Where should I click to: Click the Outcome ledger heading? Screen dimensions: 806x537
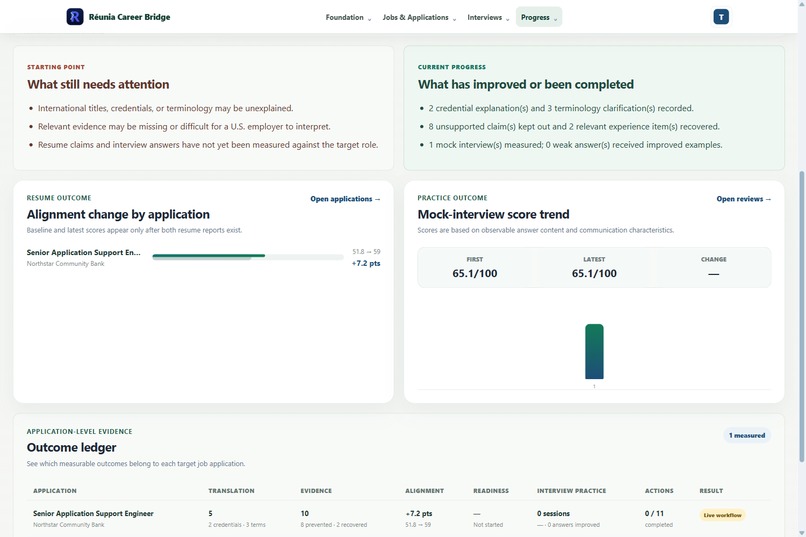71,448
